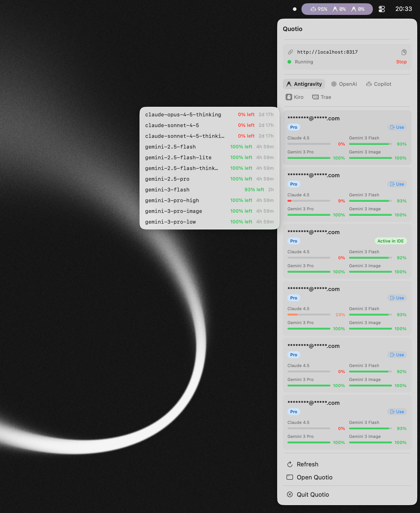Click the green Running status indicator
Viewport: 420px width, 513px height.
coord(289,62)
